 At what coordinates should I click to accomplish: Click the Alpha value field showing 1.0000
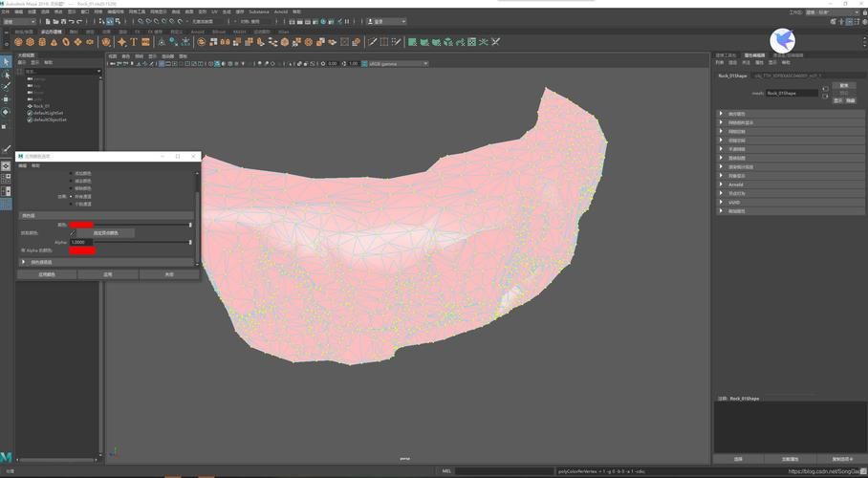tap(81, 242)
